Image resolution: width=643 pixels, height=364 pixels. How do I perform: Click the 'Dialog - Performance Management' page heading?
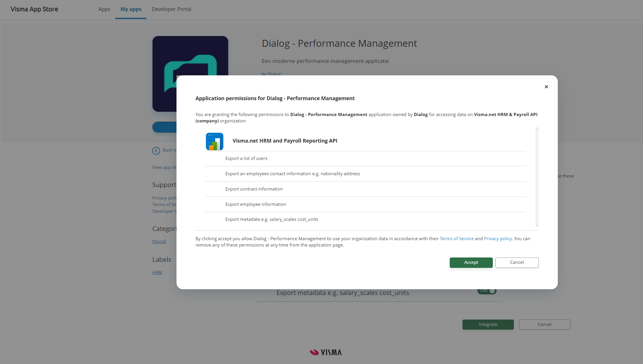coord(339,43)
